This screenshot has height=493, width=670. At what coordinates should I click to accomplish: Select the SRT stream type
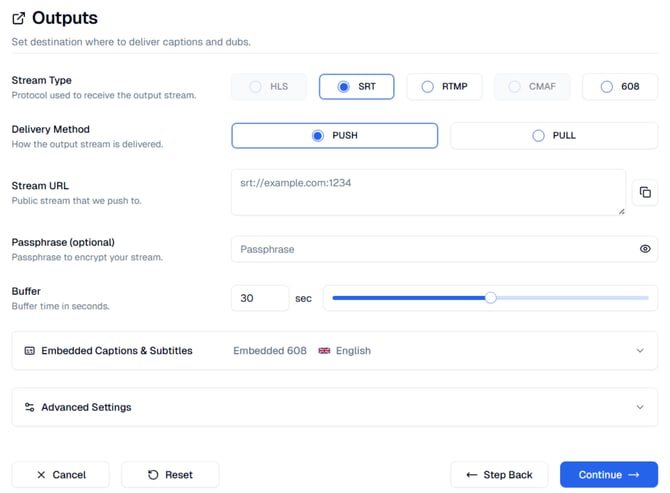point(357,87)
